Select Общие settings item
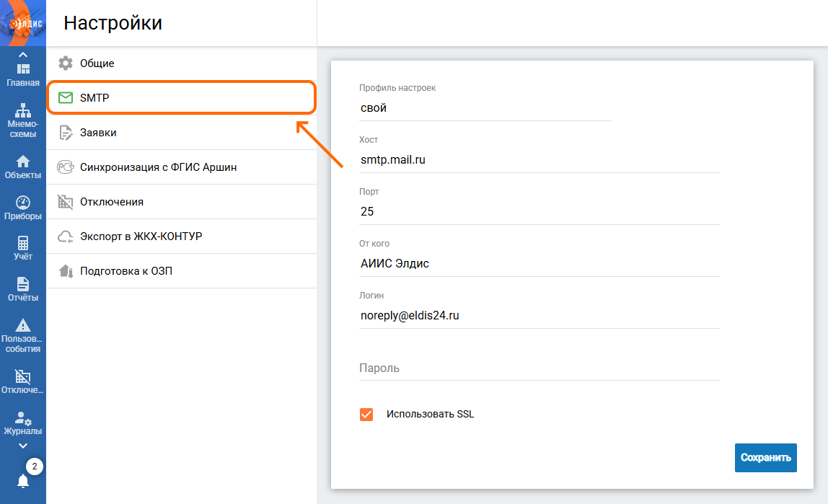This screenshot has height=504, width=828. click(182, 63)
